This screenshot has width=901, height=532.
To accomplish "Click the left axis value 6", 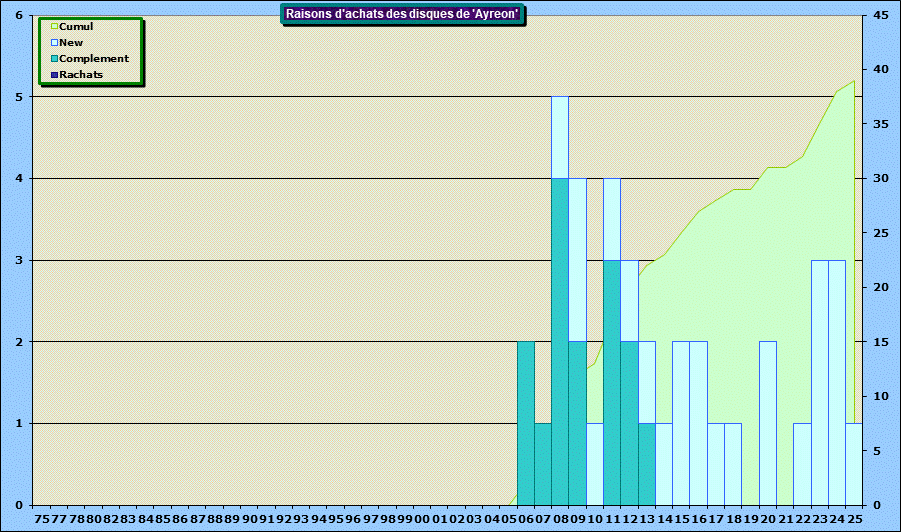I will (x=20, y=16).
